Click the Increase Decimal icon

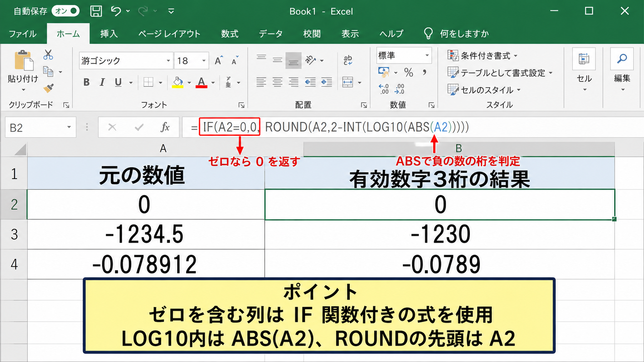tap(384, 89)
